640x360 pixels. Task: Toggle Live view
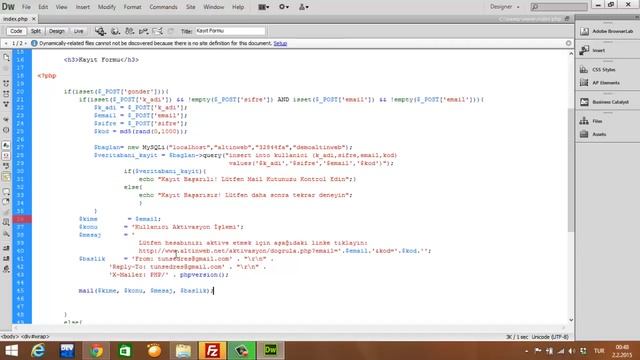pos(78,31)
